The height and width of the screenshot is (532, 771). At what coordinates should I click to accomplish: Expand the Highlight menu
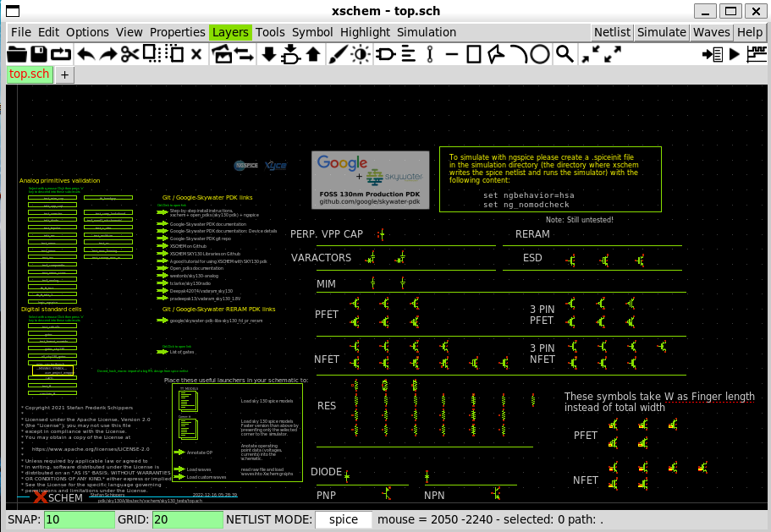pyautogui.click(x=365, y=32)
